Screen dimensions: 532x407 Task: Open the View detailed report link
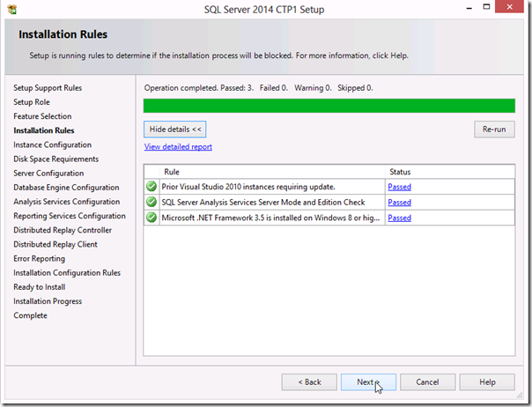click(x=178, y=146)
